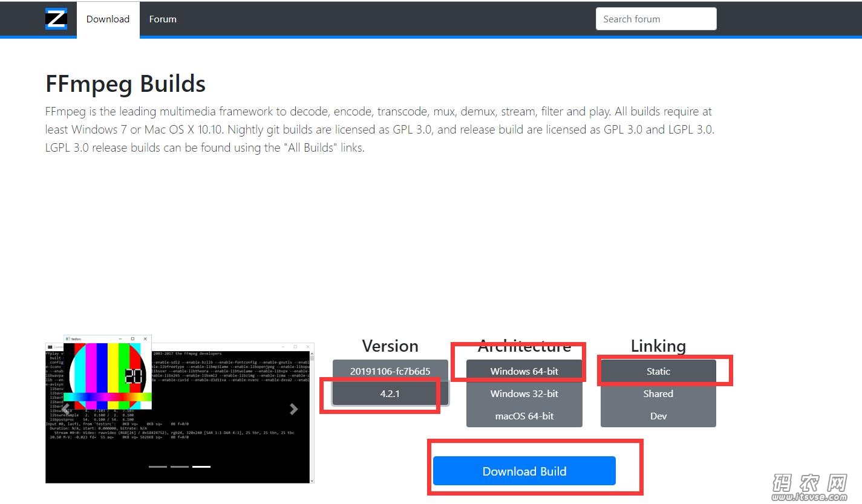Click the FFmpeg Builds heading
862x504 pixels.
(126, 83)
